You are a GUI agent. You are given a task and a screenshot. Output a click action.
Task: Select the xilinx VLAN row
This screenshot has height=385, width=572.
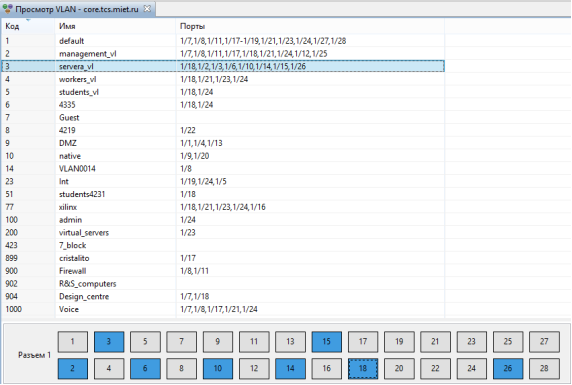(x=223, y=207)
